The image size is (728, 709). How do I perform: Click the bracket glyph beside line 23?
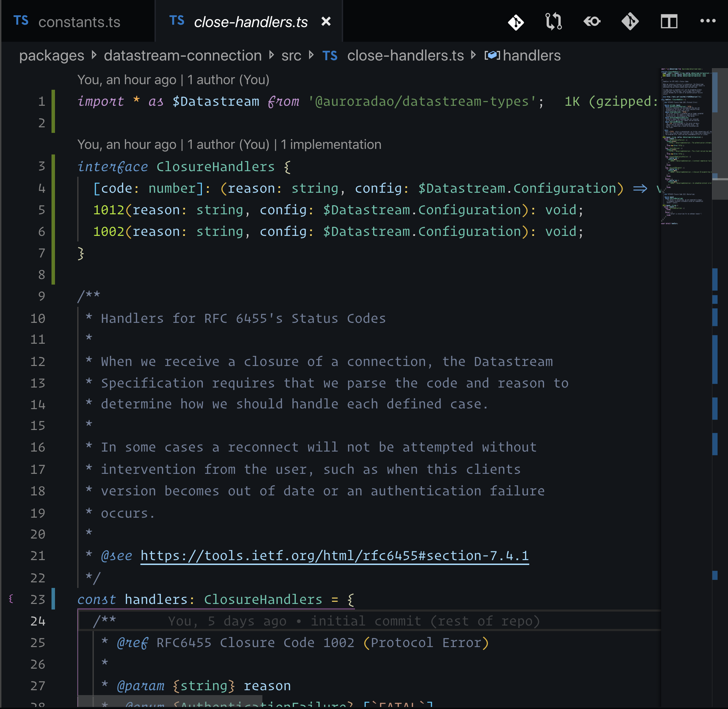[x=11, y=599]
